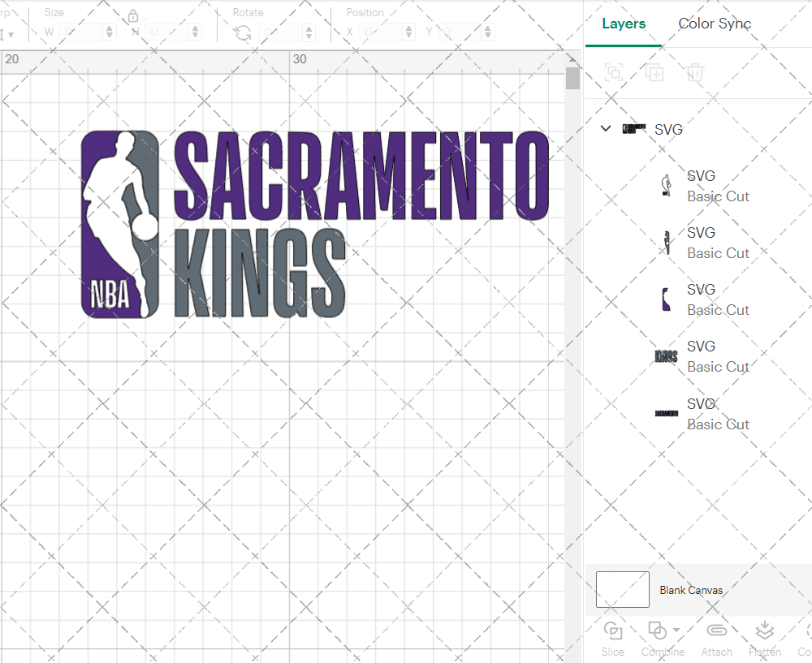
Task: Select the top SVG group thumbnail
Action: 634,129
